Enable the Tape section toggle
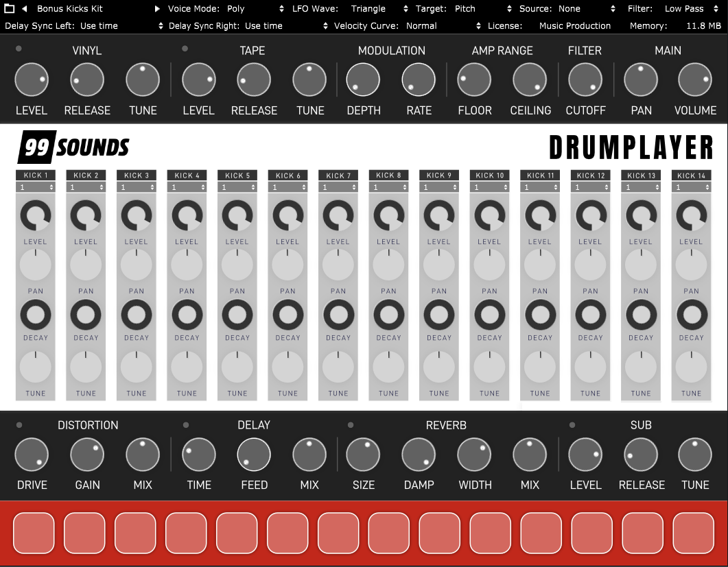This screenshot has width=728, height=567. pyautogui.click(x=185, y=48)
